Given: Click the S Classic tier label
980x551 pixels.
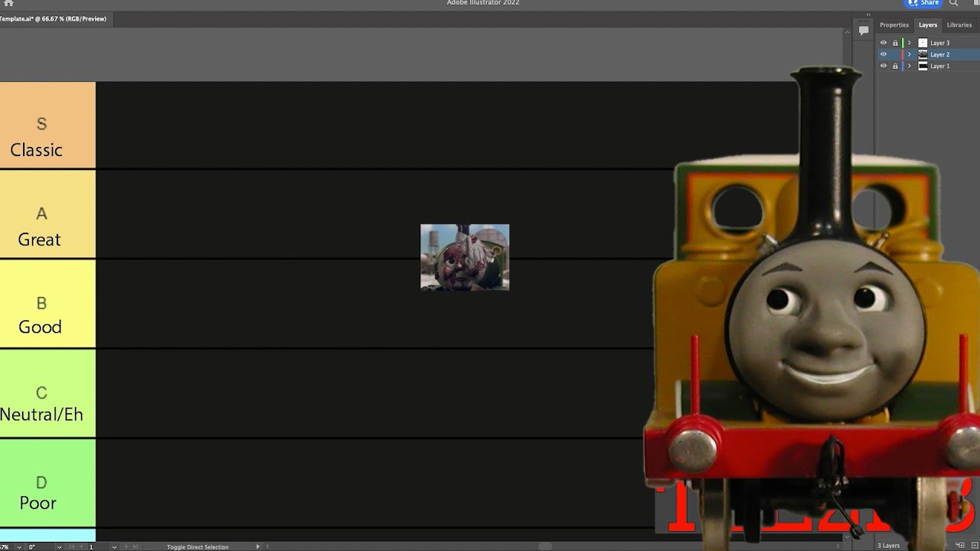Looking at the screenshot, I should [x=47, y=125].
